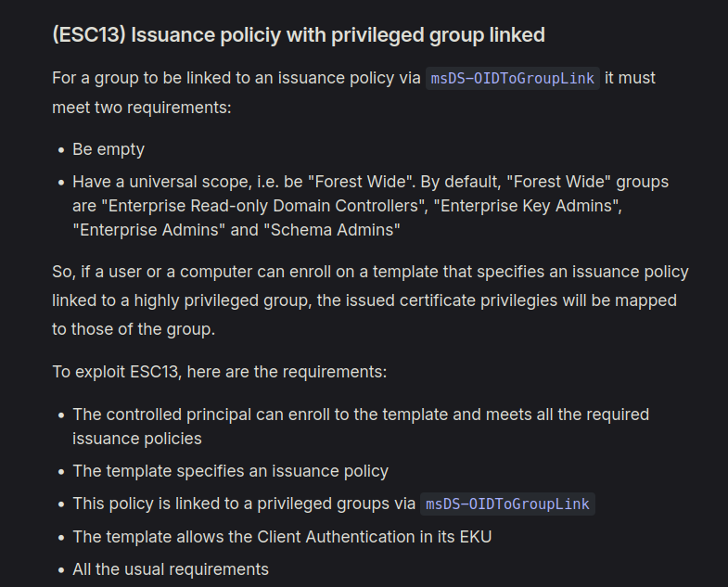Image resolution: width=728 pixels, height=587 pixels.
Task: Click the msDS-OIDToGroupLink code in the intro paragraph
Action: point(513,79)
